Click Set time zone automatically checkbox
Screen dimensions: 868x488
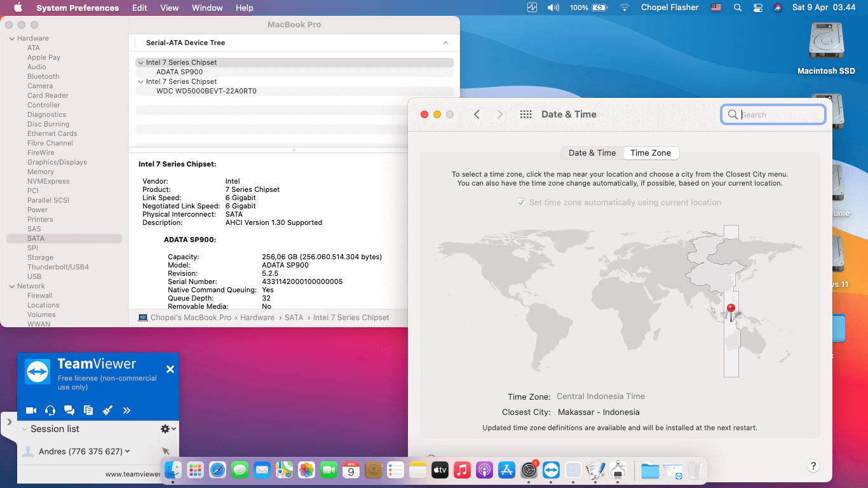(x=521, y=202)
